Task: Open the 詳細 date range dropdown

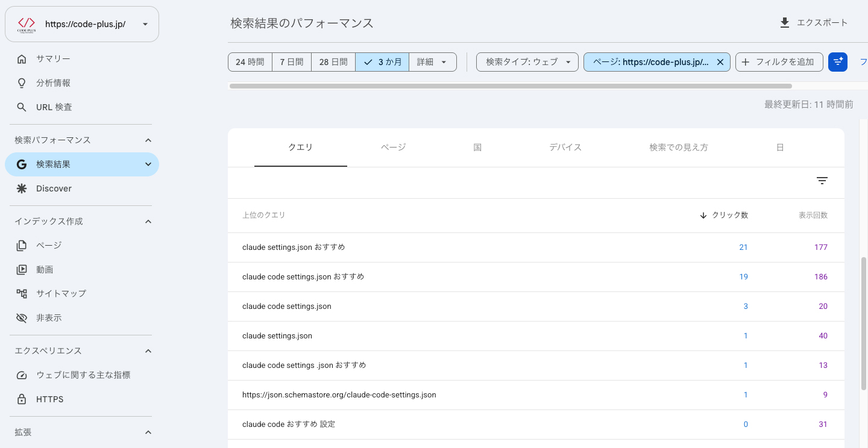Action: pyautogui.click(x=433, y=62)
